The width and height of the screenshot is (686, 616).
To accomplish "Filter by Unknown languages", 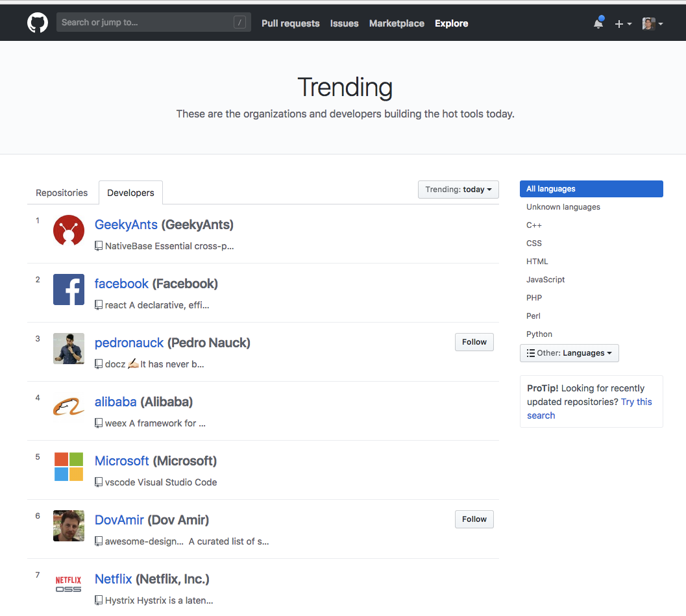I will [563, 207].
